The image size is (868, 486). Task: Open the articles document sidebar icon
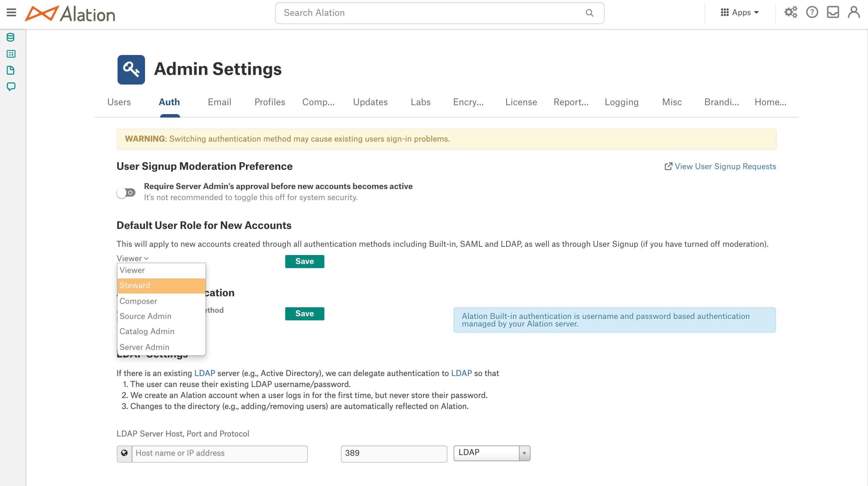click(x=11, y=70)
